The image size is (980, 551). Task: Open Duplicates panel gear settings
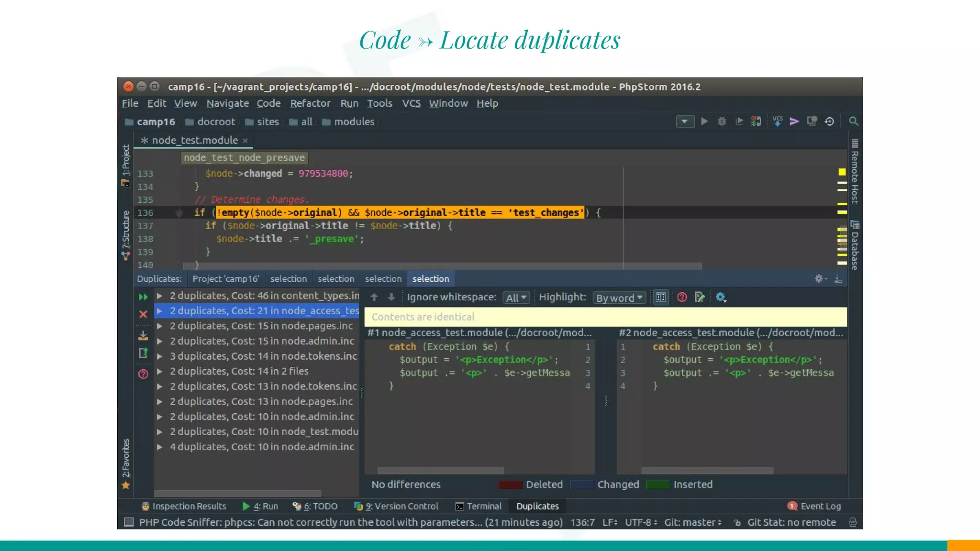(820, 278)
